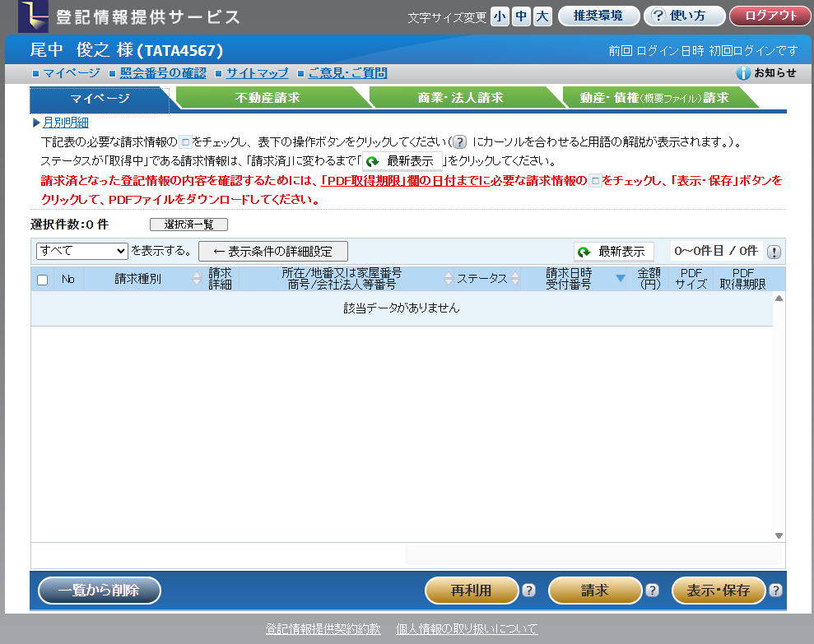Click the 再利用 button
The image size is (814, 644).
(472, 591)
